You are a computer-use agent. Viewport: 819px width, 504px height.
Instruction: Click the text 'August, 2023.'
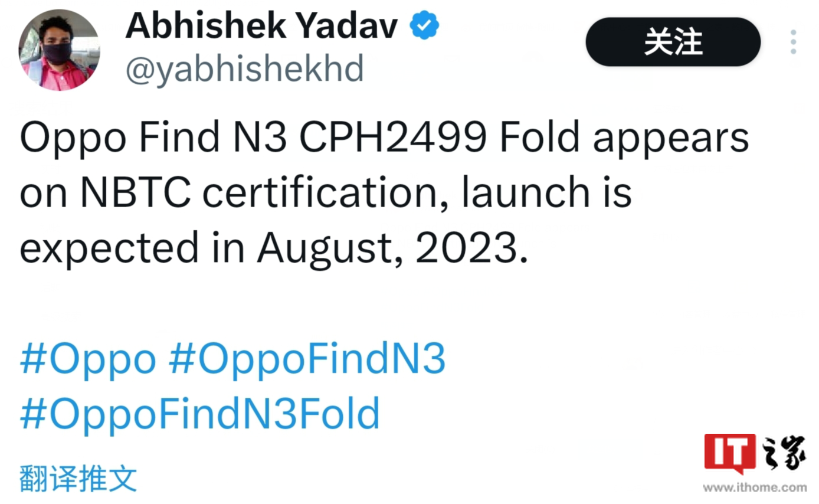point(392,247)
